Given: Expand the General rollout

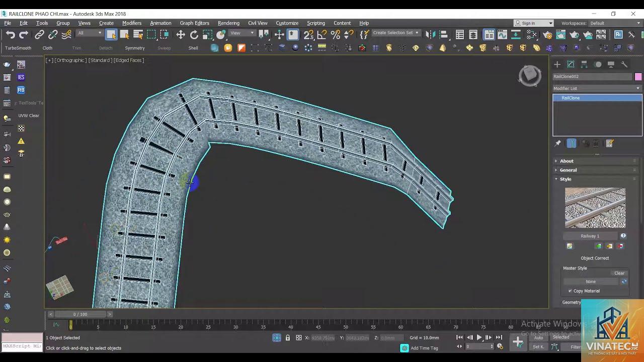Looking at the screenshot, I should click(596, 170).
